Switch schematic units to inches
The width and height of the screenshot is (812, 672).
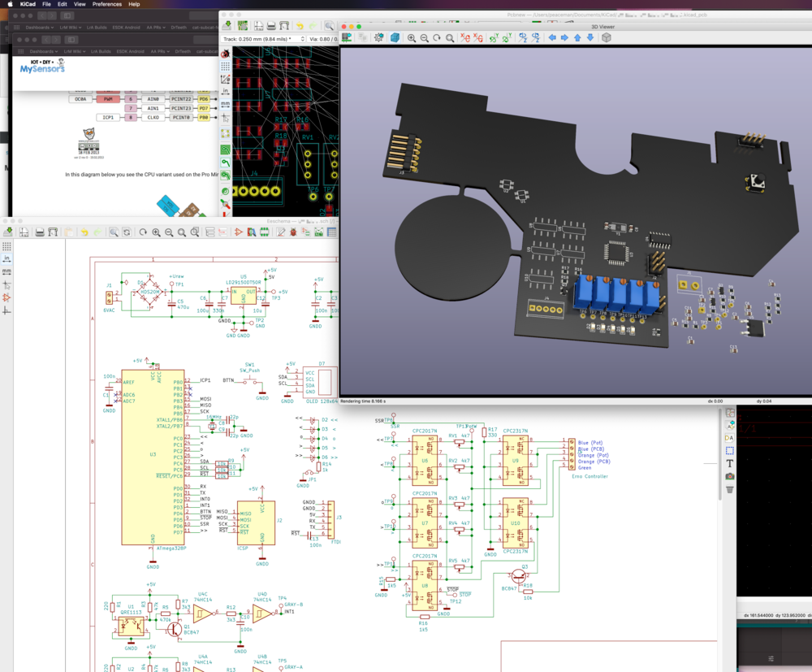pyautogui.click(x=6, y=258)
